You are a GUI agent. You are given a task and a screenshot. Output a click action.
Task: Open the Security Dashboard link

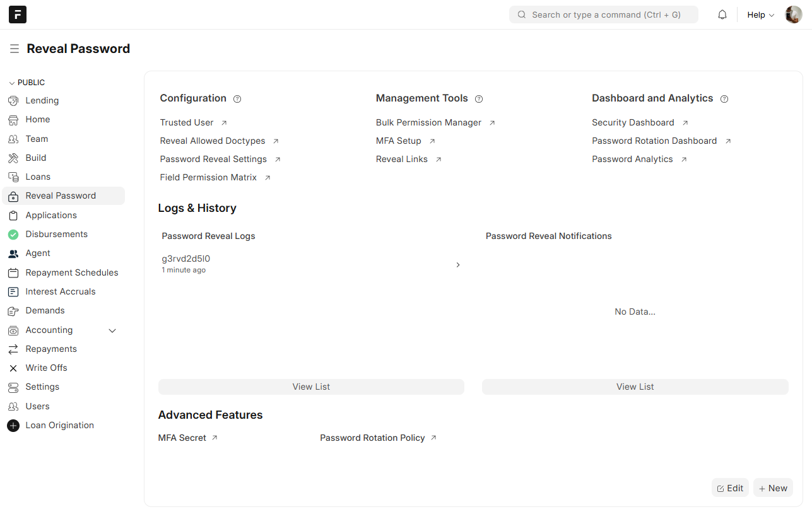[633, 122]
